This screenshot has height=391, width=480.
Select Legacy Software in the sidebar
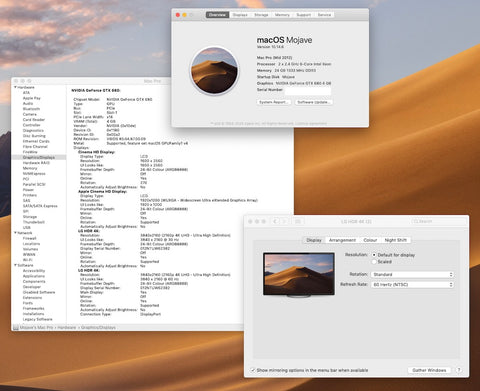click(37, 319)
